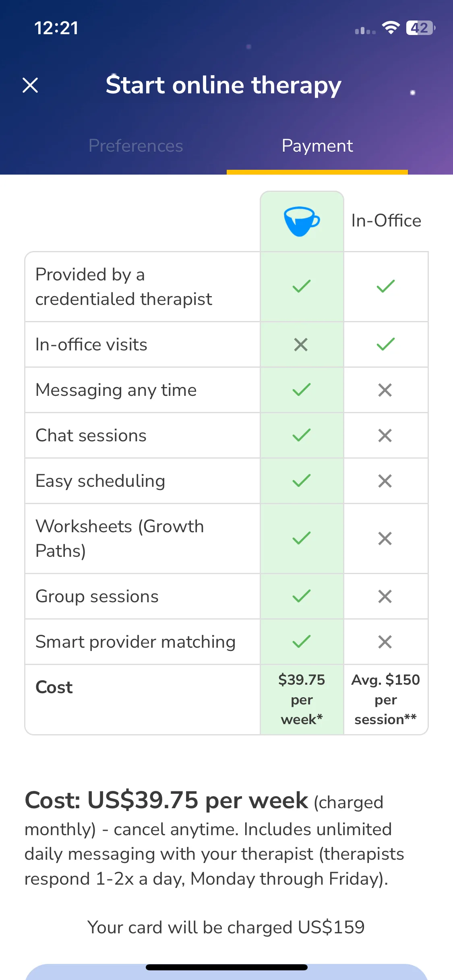The width and height of the screenshot is (453, 980).
Task: Tap the card charged US$159 notice
Action: click(x=226, y=927)
